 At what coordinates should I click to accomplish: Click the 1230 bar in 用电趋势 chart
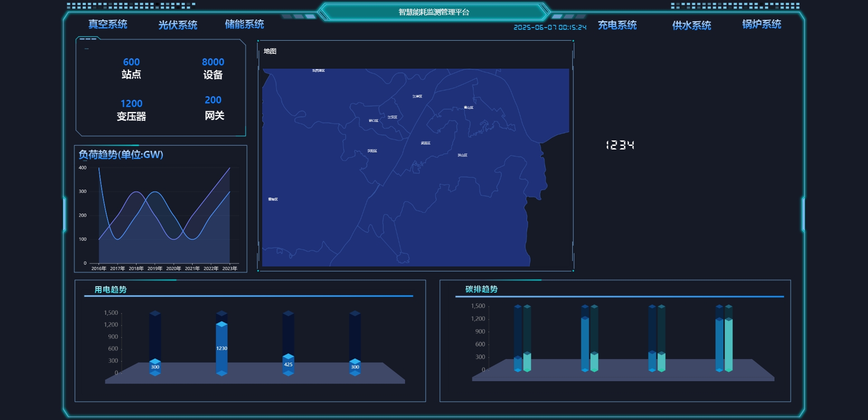(x=222, y=348)
